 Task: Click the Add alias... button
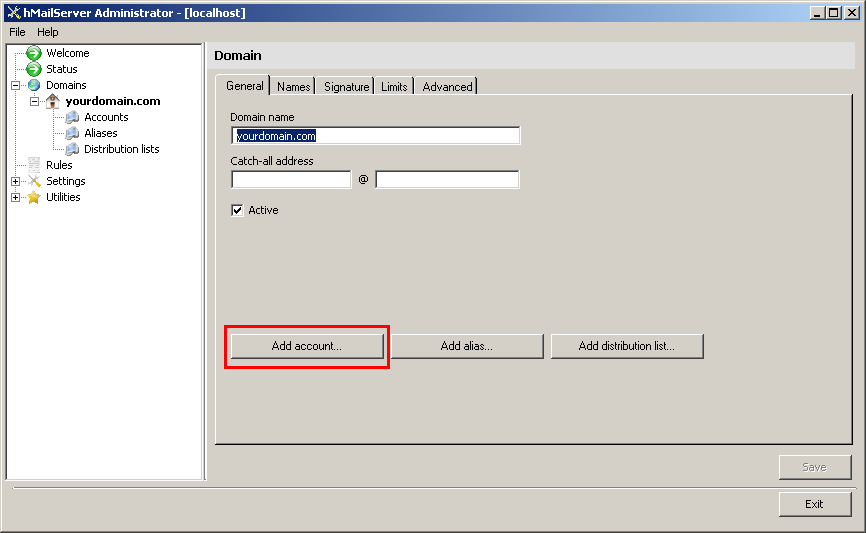[x=467, y=346]
